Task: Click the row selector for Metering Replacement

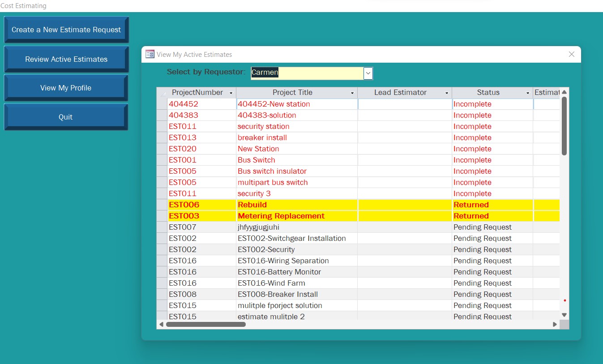Action: tap(162, 216)
